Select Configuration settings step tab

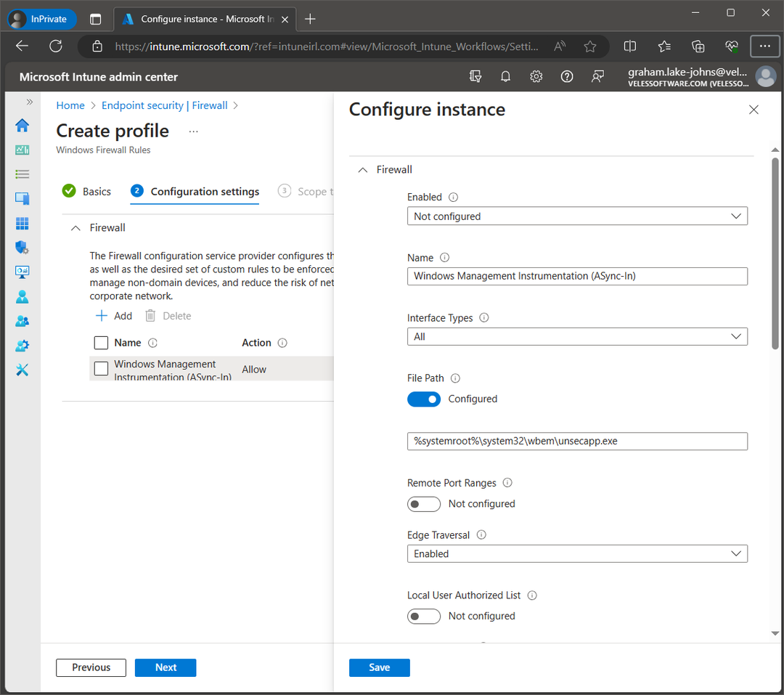tap(195, 192)
